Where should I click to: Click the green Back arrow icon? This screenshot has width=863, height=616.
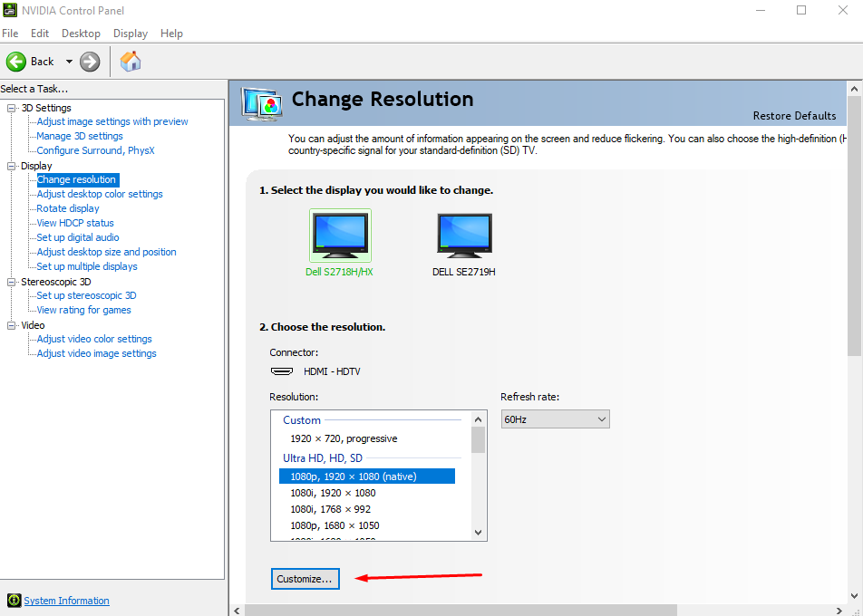pyautogui.click(x=16, y=62)
